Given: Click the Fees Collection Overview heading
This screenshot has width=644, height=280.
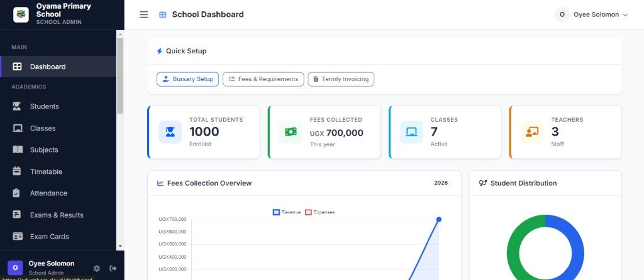Looking at the screenshot, I should [x=209, y=183].
